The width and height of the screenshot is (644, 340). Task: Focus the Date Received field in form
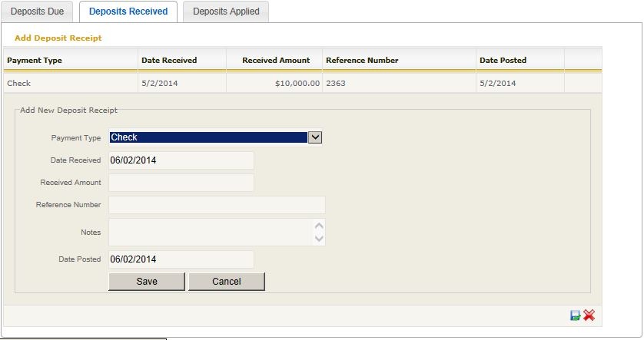tap(181, 160)
